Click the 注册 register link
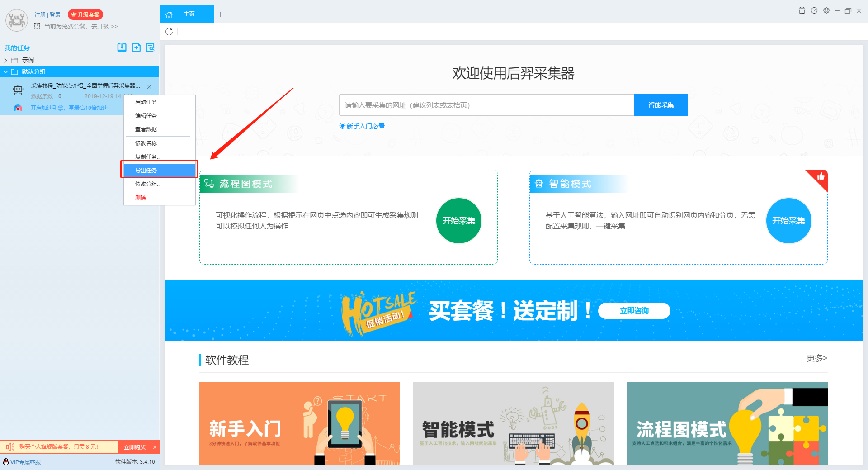The image size is (868, 470). [x=40, y=15]
